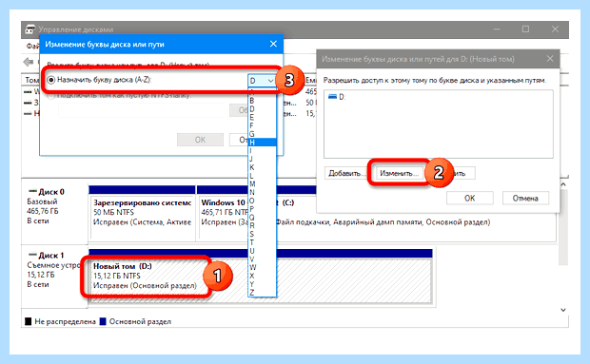Choose letter W in the drive letter list
This screenshot has width=590, height=364.
pos(262,267)
